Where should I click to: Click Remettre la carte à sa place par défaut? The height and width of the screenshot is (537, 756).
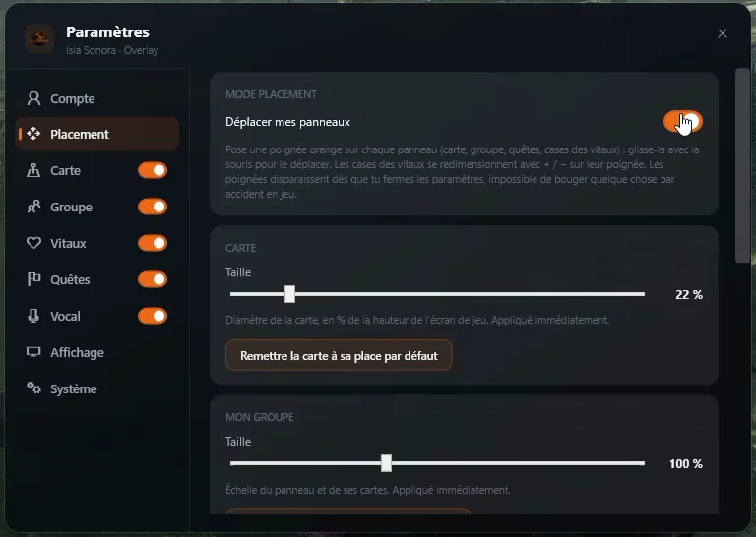(x=339, y=355)
